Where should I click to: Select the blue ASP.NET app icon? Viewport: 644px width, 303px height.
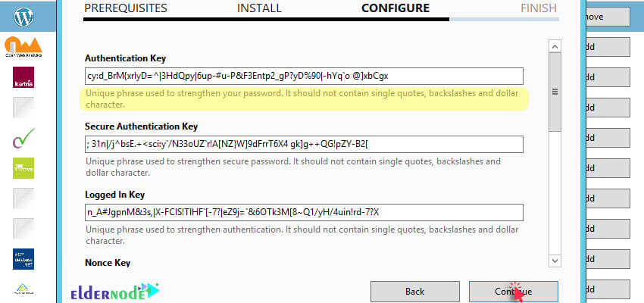coord(23,259)
